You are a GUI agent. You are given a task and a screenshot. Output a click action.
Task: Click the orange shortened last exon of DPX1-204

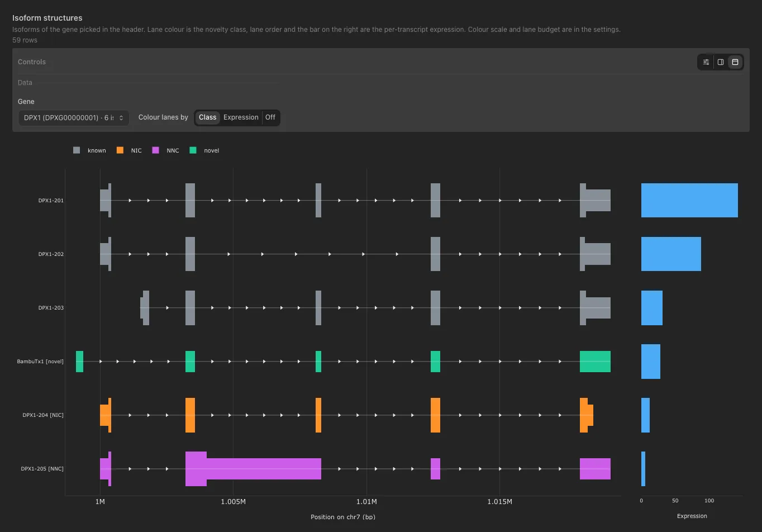tap(586, 415)
